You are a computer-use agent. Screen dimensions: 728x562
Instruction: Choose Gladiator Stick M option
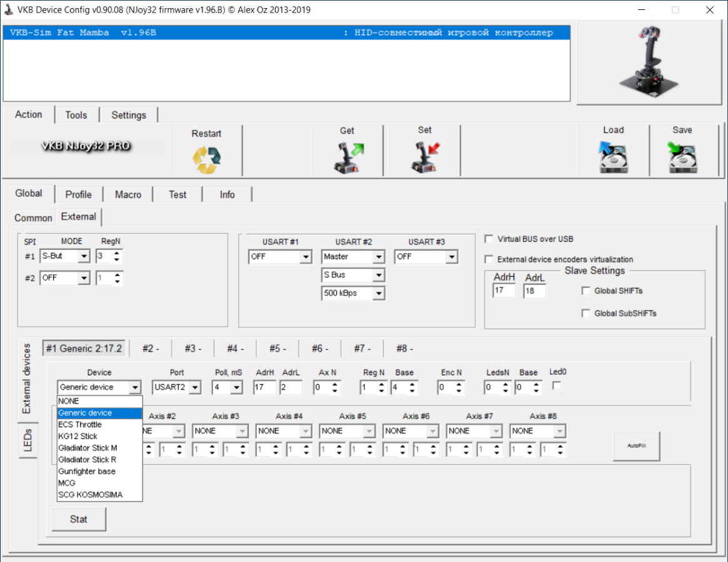[99, 448]
